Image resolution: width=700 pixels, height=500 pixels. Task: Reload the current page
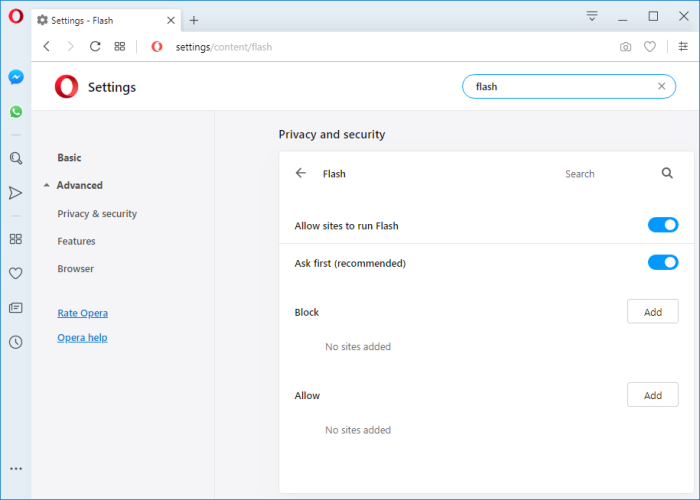95,46
